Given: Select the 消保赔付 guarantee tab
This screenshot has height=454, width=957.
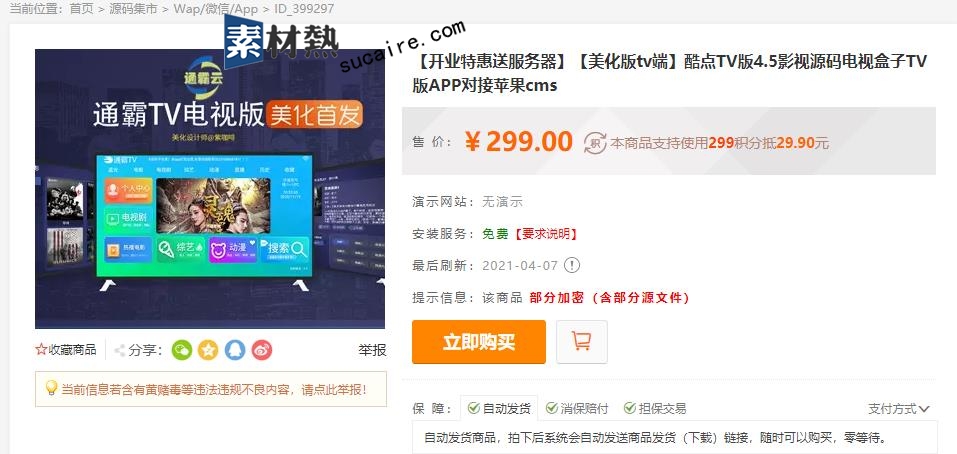Looking at the screenshot, I should click(577, 408).
